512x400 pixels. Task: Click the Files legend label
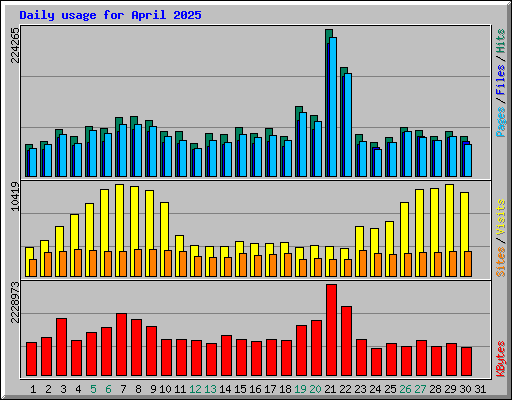click(501, 80)
